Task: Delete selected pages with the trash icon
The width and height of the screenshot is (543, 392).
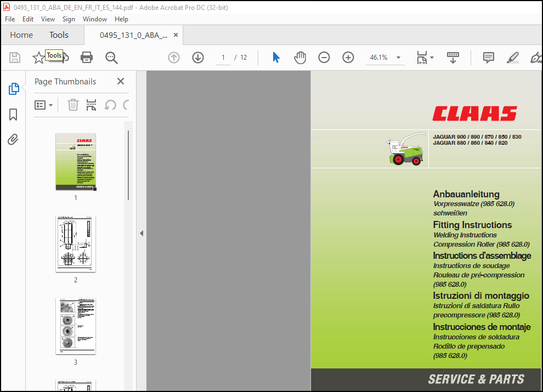Action: [x=73, y=105]
